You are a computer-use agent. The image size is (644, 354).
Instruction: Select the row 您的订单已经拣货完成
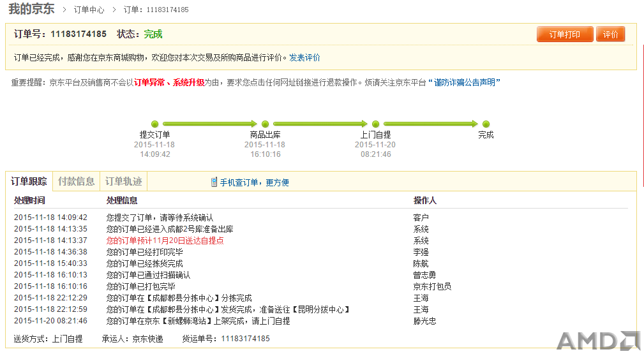click(x=320, y=263)
